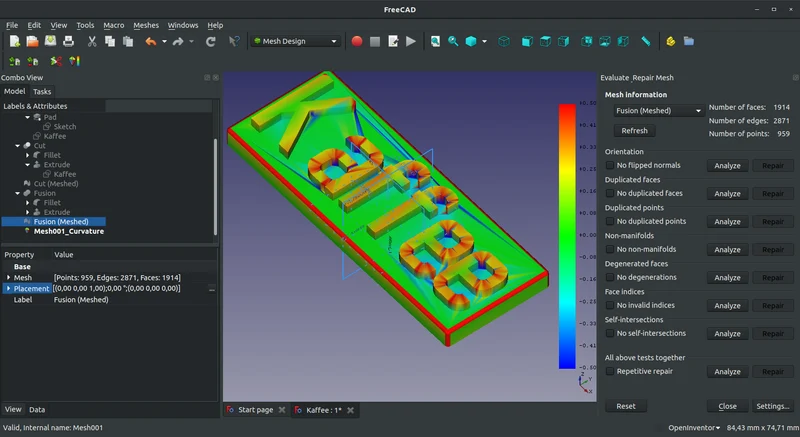Viewport: 800px width, 437px height.
Task: Select Cut (Meshed) tree item
Action: 56,184
